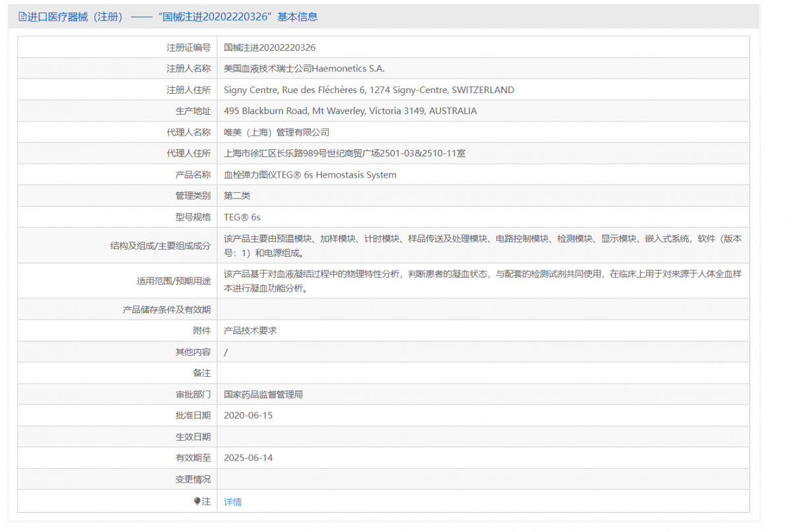Select product name 血栓弹力图仪TEG® 6s Hemostasis System
The height and width of the screenshot is (532, 792).
click(x=310, y=175)
